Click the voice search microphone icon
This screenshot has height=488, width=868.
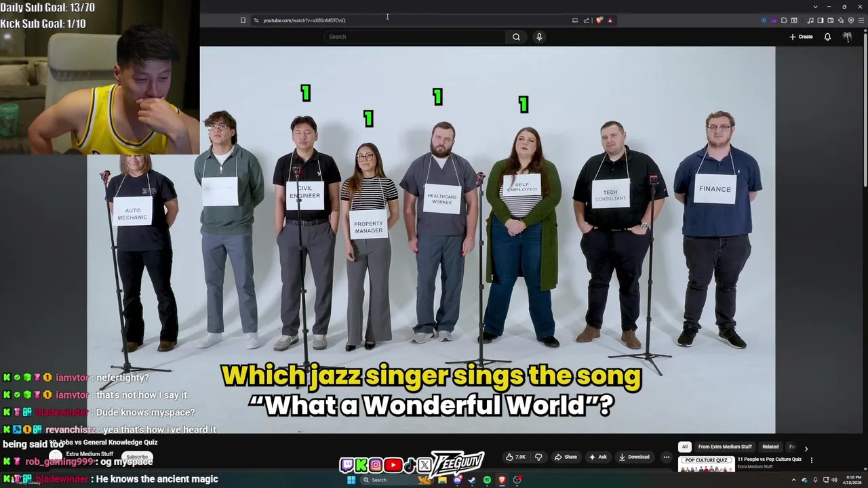(539, 37)
